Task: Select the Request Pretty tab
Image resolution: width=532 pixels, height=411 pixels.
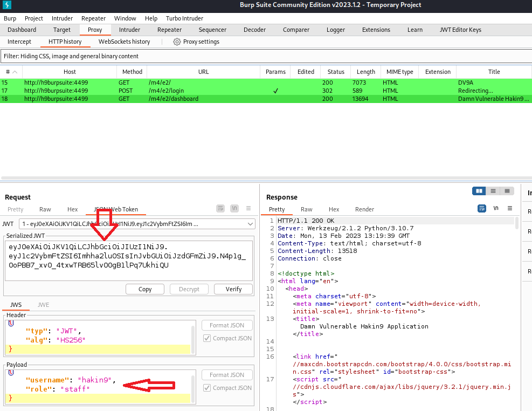Action: [x=15, y=209]
